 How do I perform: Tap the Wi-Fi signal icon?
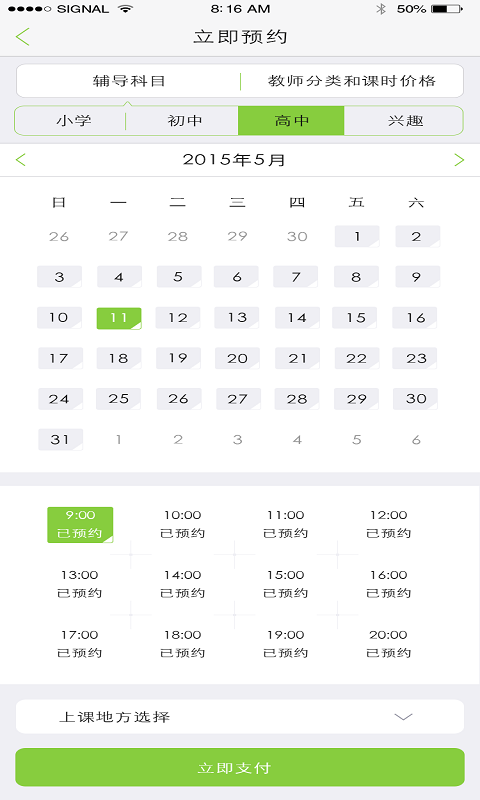click(x=125, y=9)
